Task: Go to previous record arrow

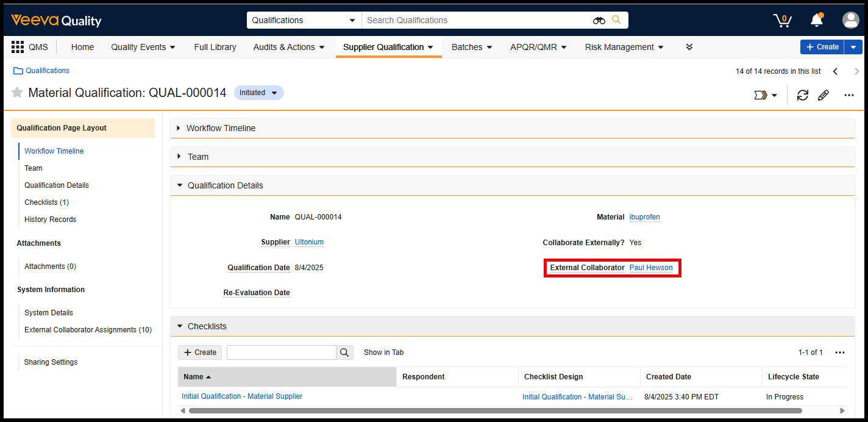Action: pyautogui.click(x=836, y=71)
